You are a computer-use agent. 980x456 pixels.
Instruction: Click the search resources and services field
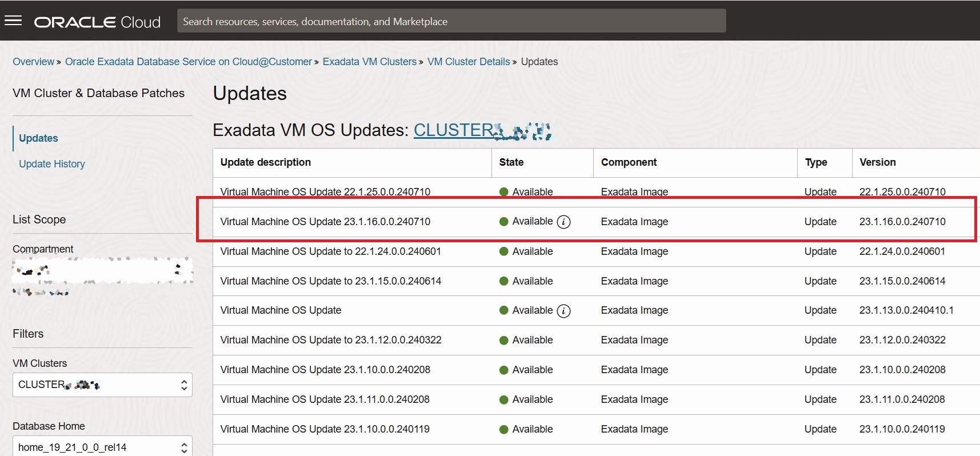tap(451, 21)
